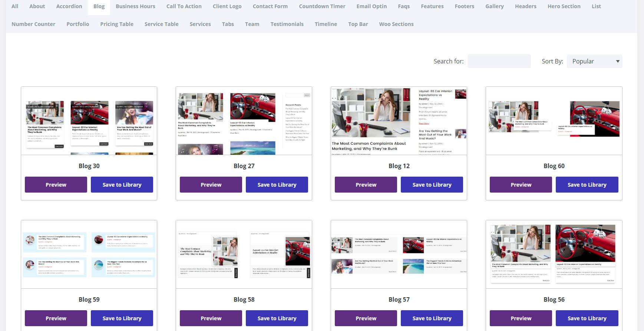The width and height of the screenshot is (644, 331).
Task: Switch to the Hero Section tab
Action: tap(564, 6)
